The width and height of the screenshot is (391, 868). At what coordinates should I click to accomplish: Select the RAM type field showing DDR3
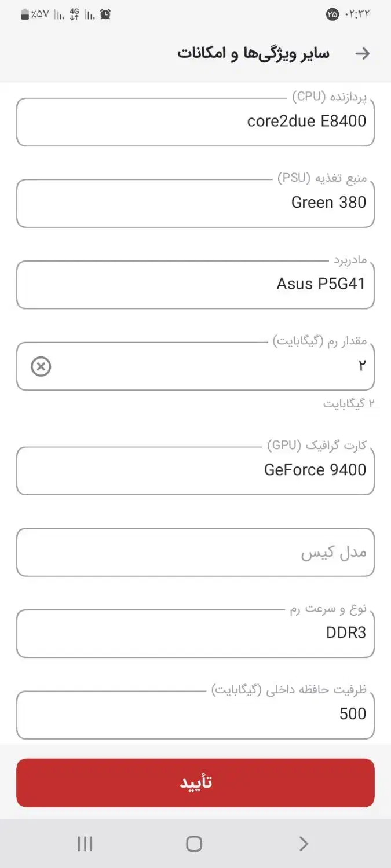195,633
